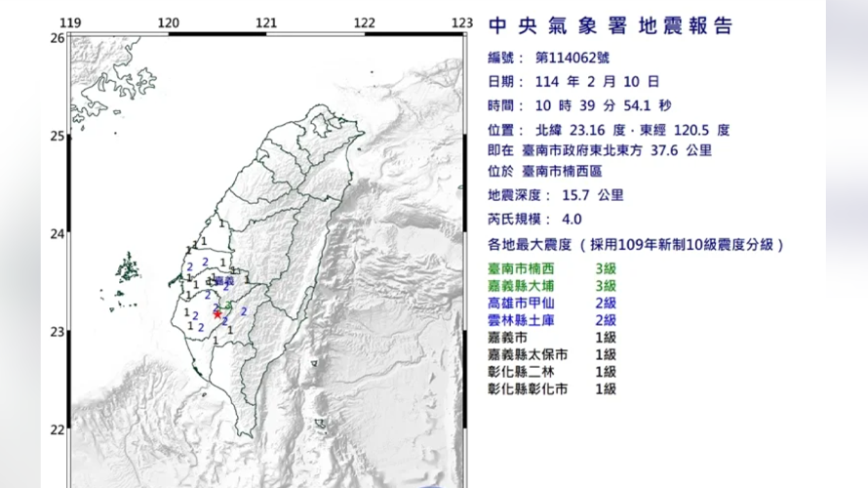Click the 嘉義 label on the map

224,281
